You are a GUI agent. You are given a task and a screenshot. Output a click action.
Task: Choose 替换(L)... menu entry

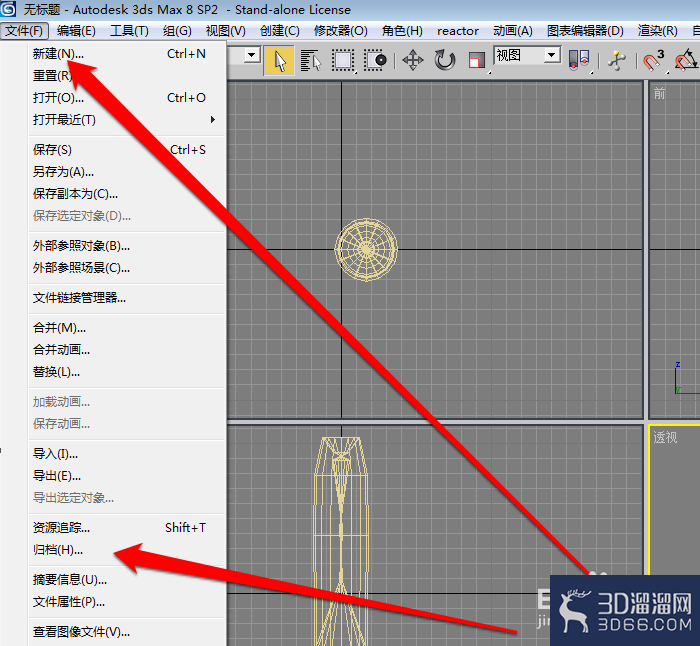click(127, 371)
